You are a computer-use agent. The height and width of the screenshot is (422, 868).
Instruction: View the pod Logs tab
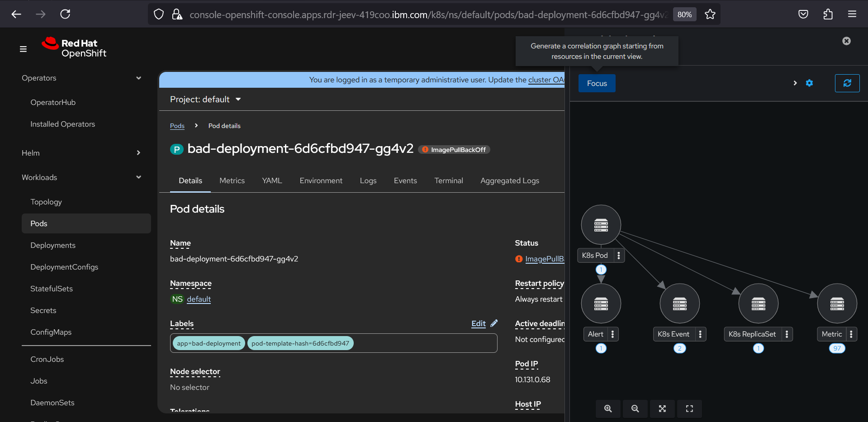pyautogui.click(x=368, y=180)
